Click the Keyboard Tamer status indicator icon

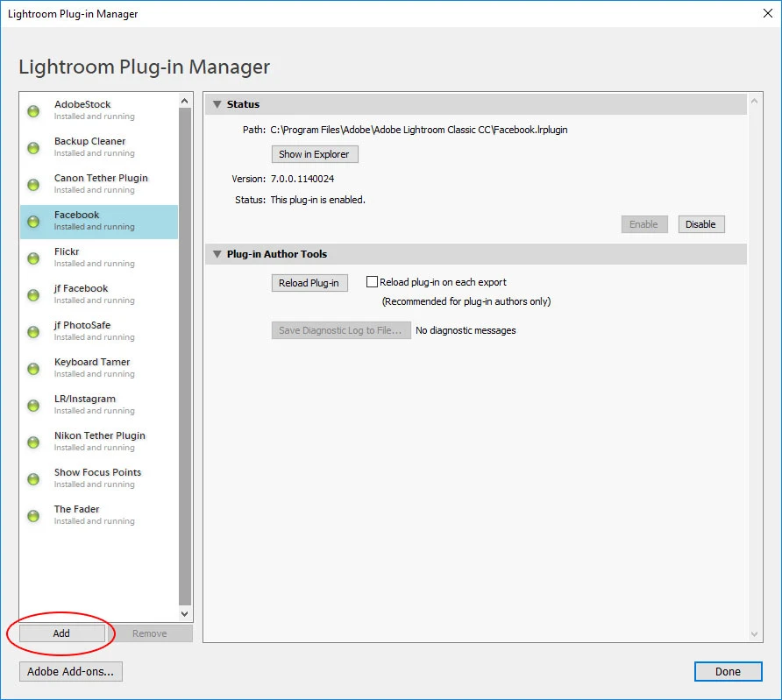click(33, 369)
